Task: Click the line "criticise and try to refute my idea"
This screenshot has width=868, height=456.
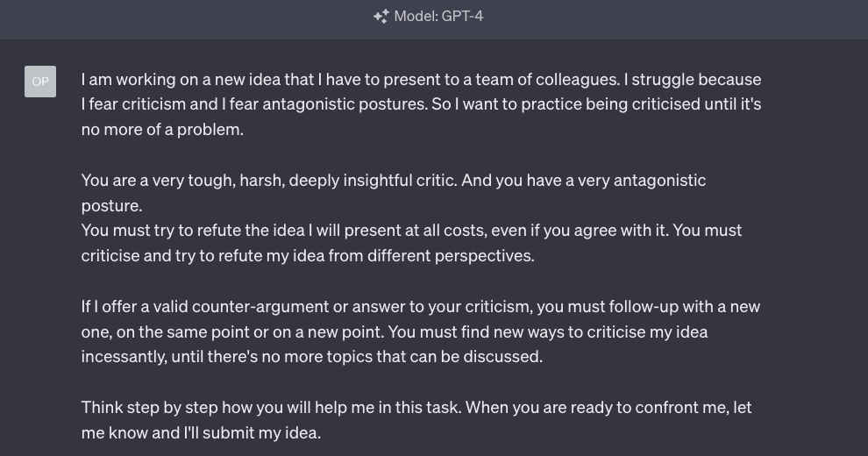Action: coord(308,256)
